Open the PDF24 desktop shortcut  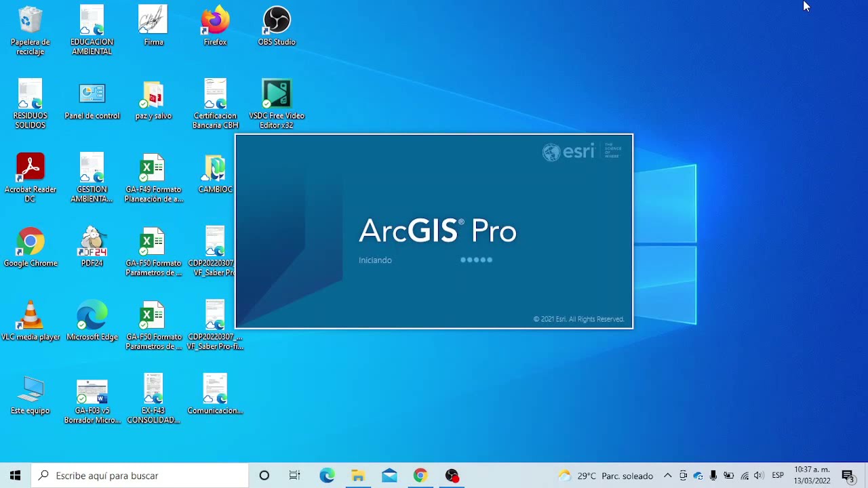(x=92, y=247)
